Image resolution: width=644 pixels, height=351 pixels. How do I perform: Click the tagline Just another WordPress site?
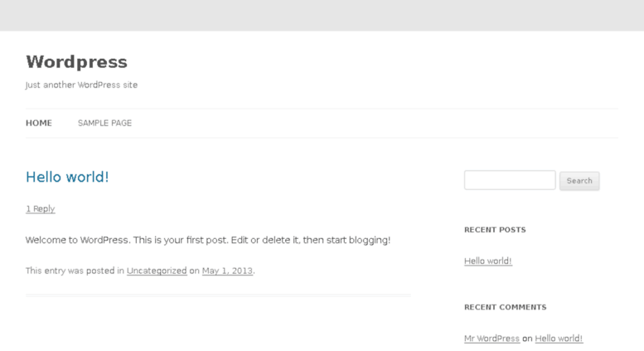click(81, 85)
